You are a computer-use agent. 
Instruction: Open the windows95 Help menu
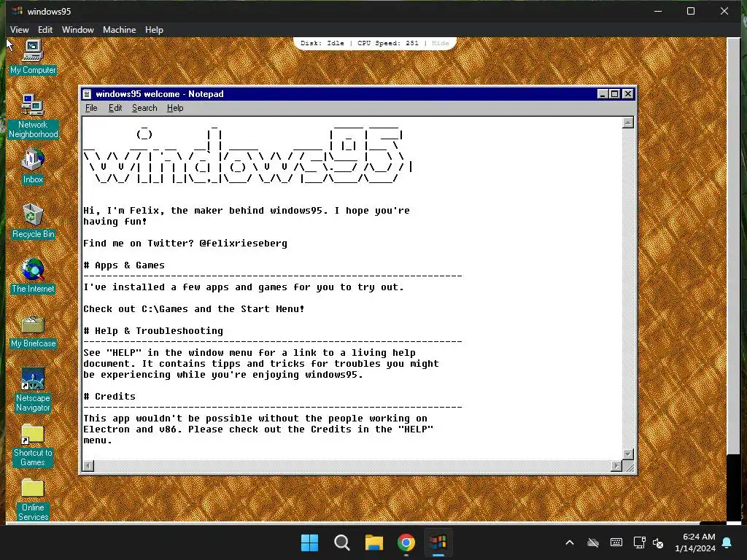(154, 29)
